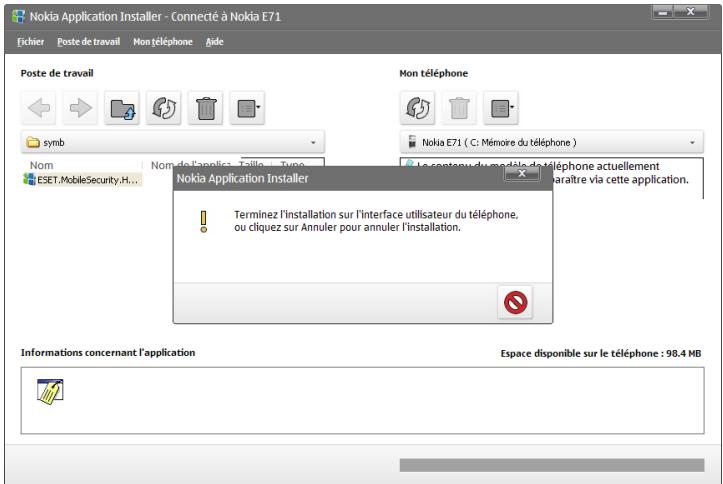
Task: Delete selected file in Poste de travail
Action: (x=206, y=108)
